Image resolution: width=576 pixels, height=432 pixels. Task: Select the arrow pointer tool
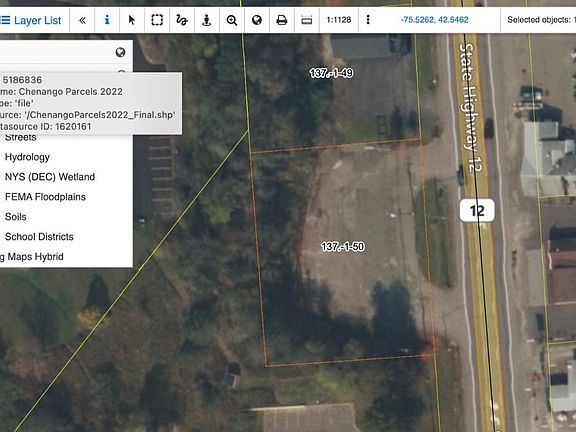(132, 20)
